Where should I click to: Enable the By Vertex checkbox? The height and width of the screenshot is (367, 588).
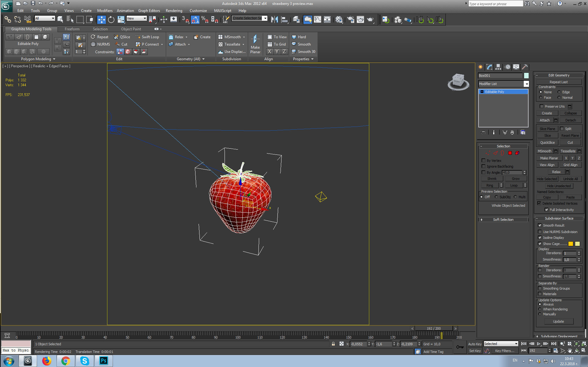pyautogui.click(x=483, y=161)
